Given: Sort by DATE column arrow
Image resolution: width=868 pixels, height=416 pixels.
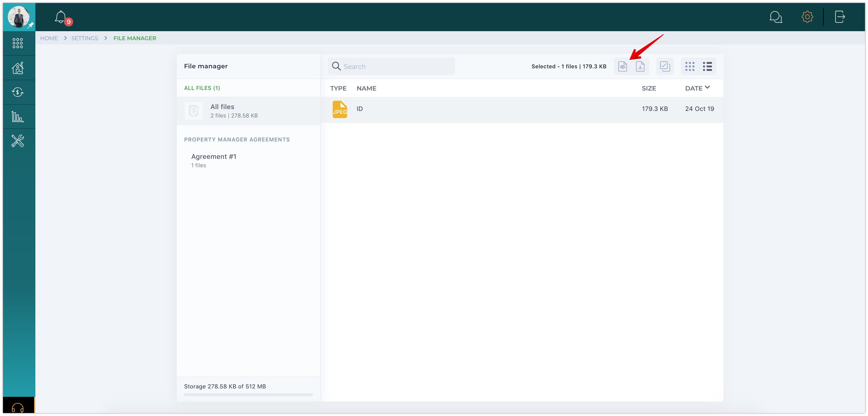Looking at the screenshot, I should pos(707,88).
